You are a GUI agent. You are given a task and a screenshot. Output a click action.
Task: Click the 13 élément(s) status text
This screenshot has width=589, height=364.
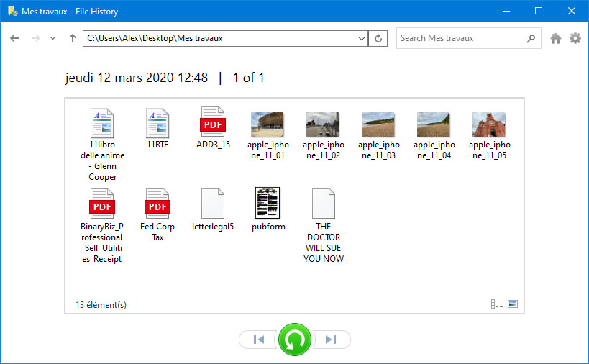point(101,304)
